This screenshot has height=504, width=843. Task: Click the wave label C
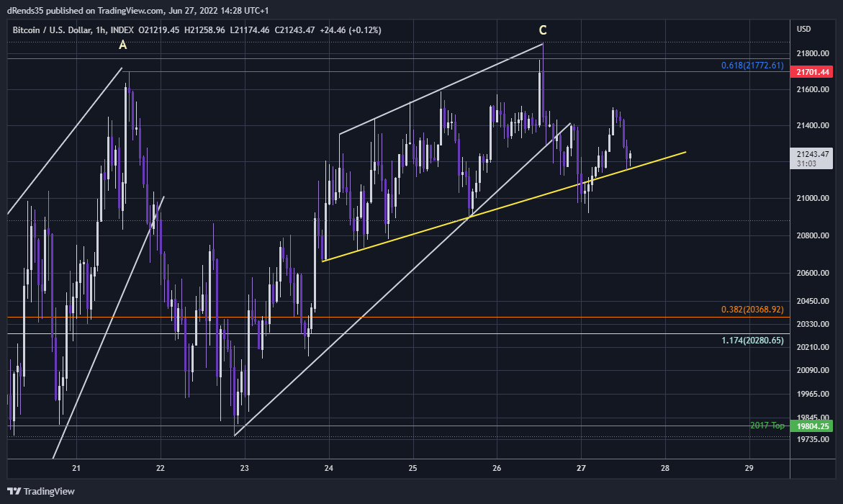tap(543, 31)
